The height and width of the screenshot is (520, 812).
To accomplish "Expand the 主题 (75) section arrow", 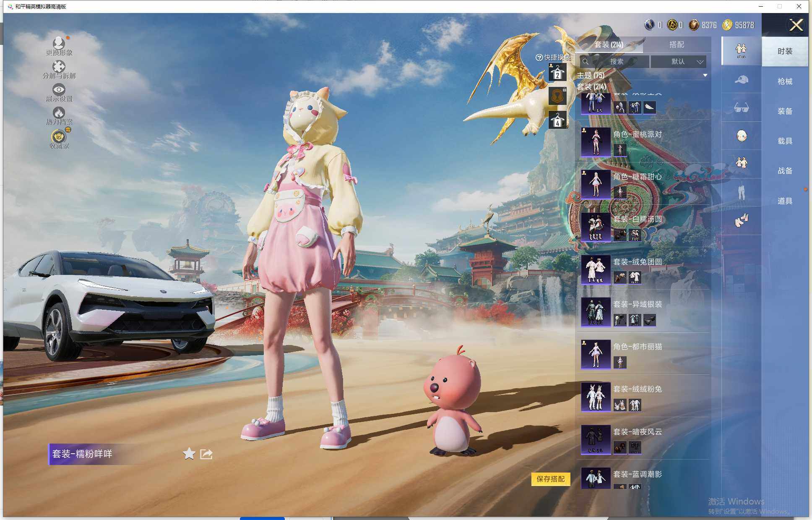I will (x=705, y=75).
